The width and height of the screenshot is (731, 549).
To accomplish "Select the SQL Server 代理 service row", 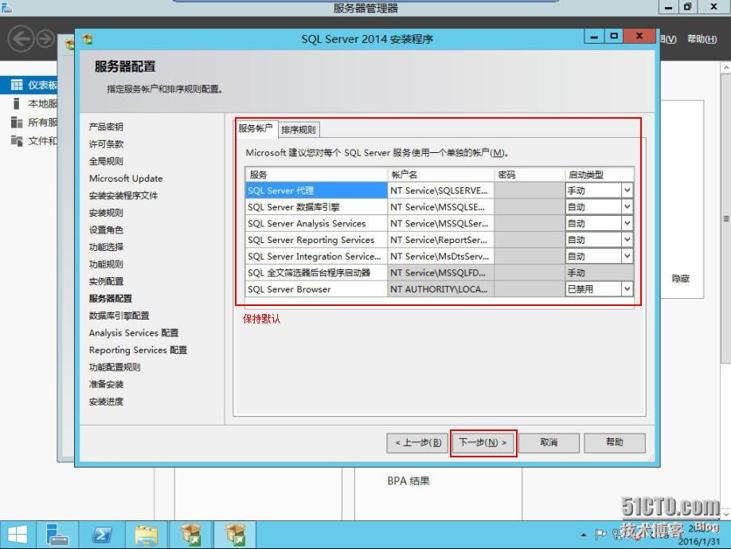I will pyautogui.click(x=316, y=190).
